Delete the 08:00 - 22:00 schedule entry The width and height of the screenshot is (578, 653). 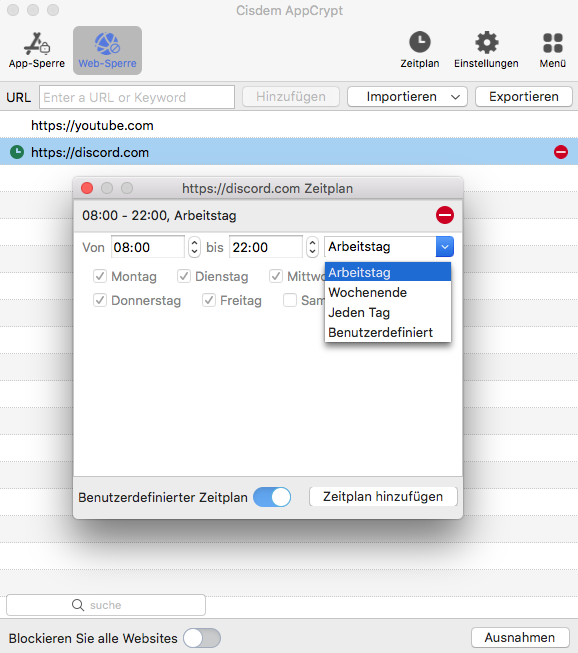[445, 215]
